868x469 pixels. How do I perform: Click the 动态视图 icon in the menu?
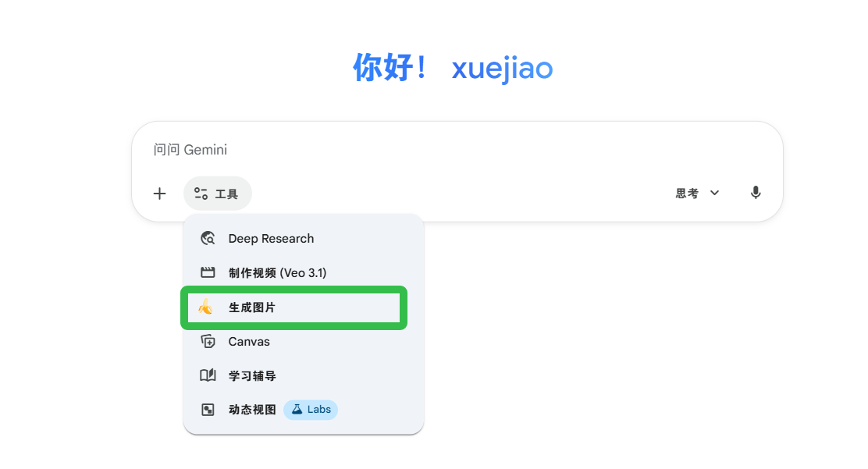(x=208, y=410)
